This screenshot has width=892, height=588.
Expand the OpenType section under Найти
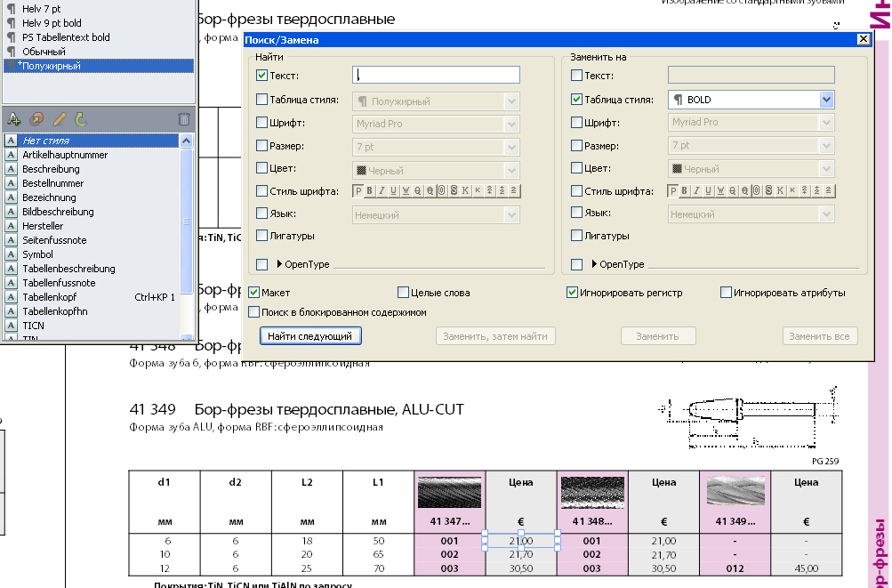[x=279, y=264]
